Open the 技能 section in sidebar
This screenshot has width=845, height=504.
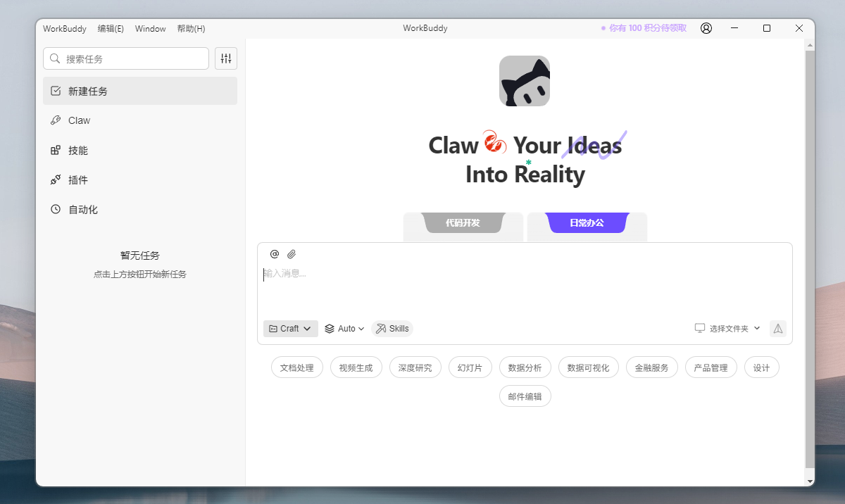coord(77,151)
